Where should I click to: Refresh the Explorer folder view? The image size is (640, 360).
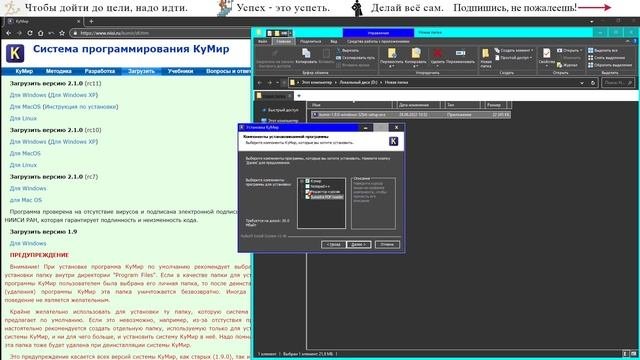593,83
